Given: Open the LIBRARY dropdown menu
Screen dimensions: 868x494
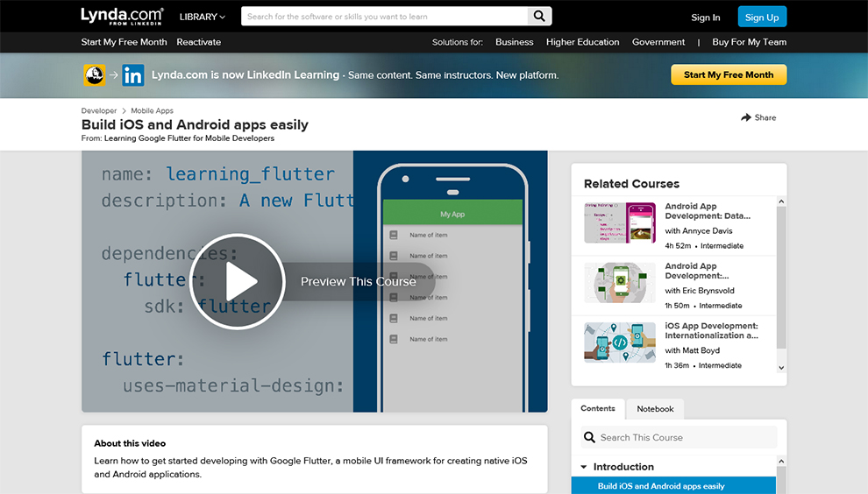Looking at the screenshot, I should (202, 17).
